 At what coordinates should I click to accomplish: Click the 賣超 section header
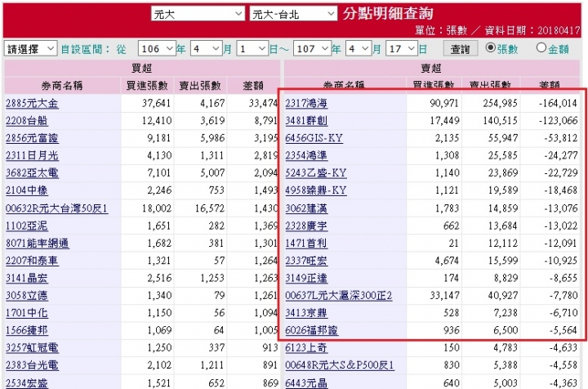coord(431,69)
